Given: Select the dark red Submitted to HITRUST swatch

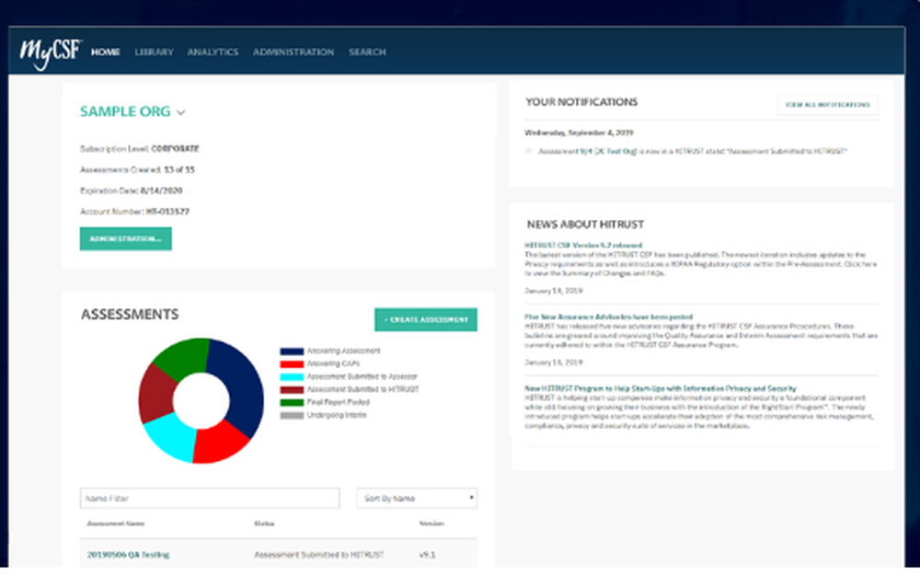Looking at the screenshot, I should click(x=292, y=389).
